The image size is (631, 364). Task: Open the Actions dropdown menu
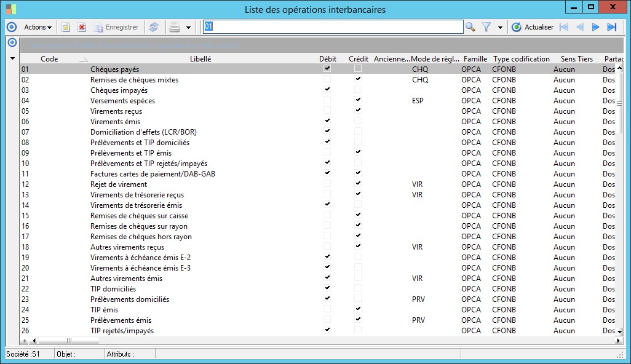(x=38, y=27)
